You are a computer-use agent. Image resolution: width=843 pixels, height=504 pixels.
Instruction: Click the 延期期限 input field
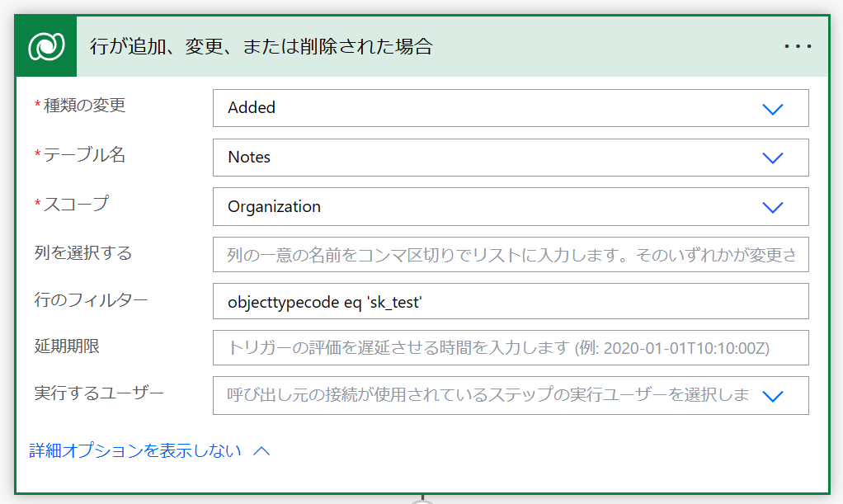[511, 347]
